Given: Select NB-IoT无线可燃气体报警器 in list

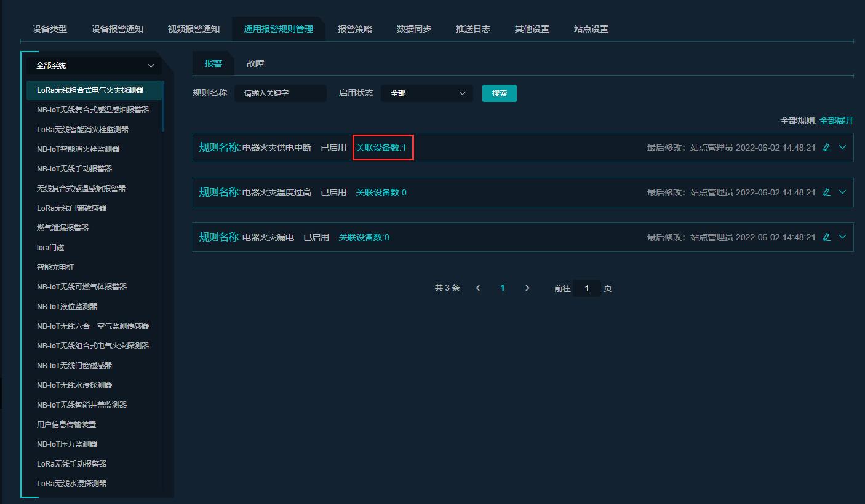Looking at the screenshot, I should [94, 287].
